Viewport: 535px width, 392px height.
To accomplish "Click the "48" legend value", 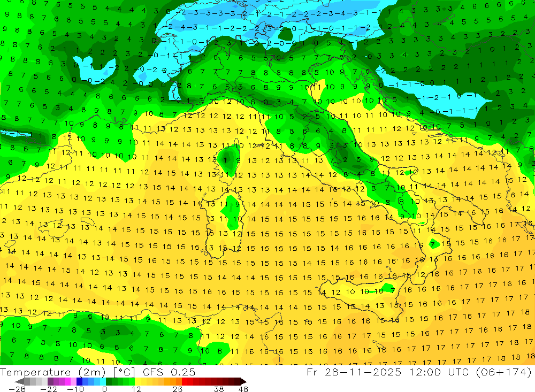I will pyautogui.click(x=243, y=389).
